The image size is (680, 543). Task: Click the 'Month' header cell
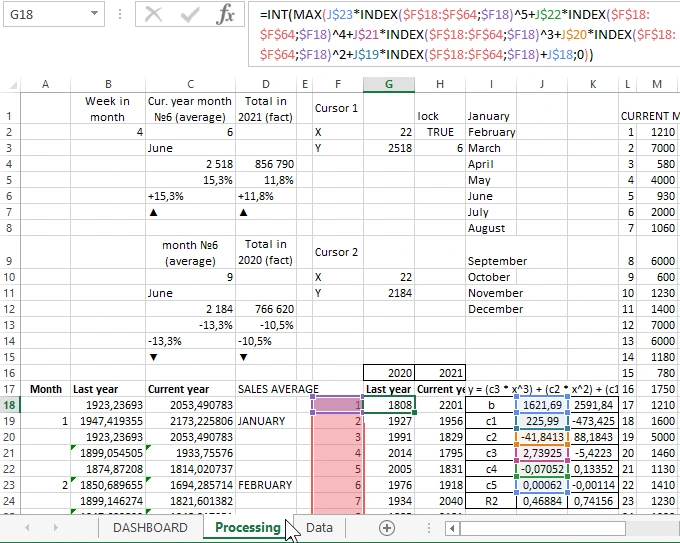tap(45, 389)
